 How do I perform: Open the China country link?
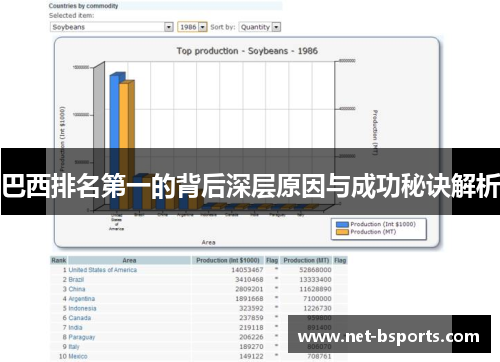[77, 289]
